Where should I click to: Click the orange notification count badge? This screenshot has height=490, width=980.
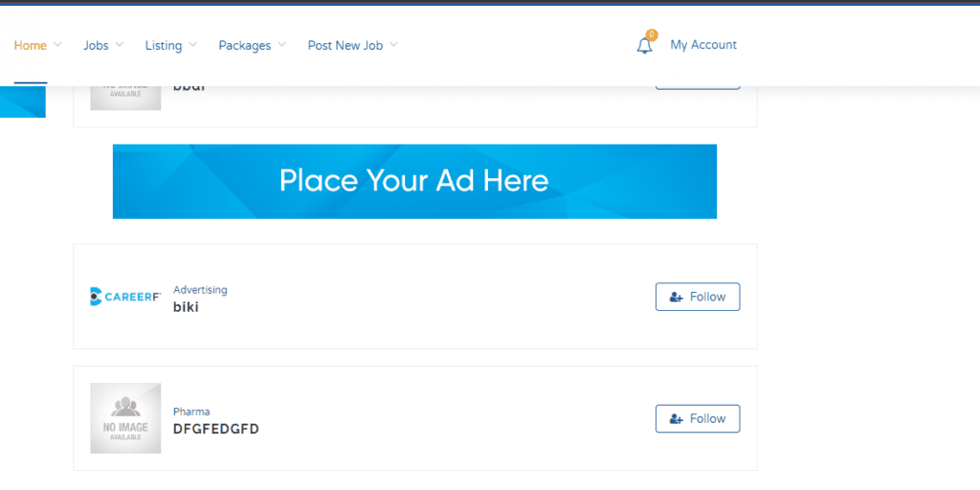click(x=652, y=35)
